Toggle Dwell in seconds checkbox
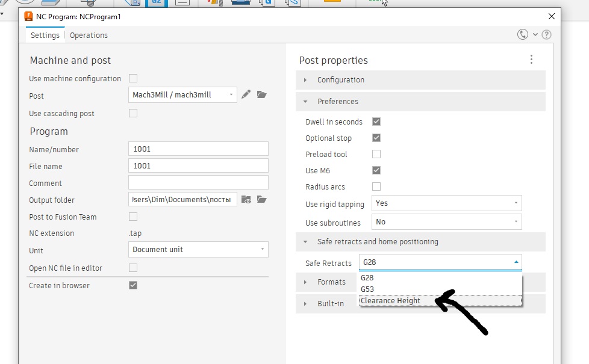 [x=376, y=122]
